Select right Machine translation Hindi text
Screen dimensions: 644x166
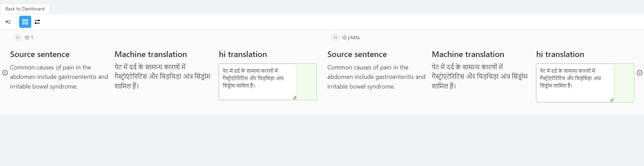(480, 76)
